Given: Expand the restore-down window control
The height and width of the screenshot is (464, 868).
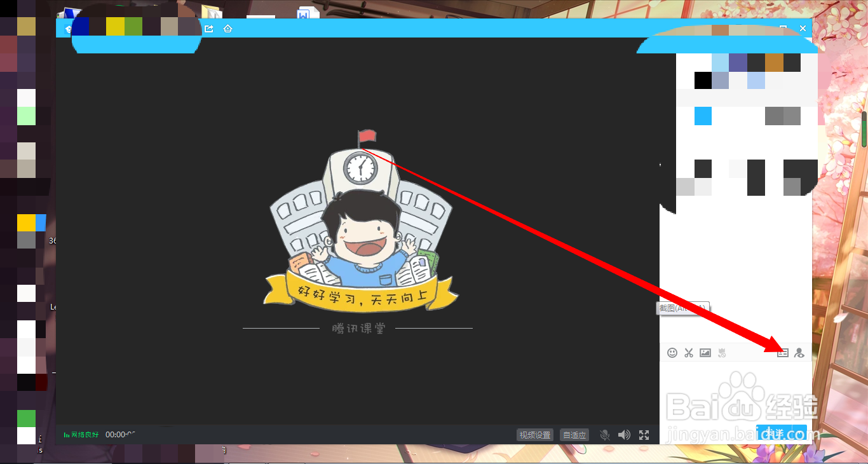Looking at the screenshot, I should [x=783, y=28].
